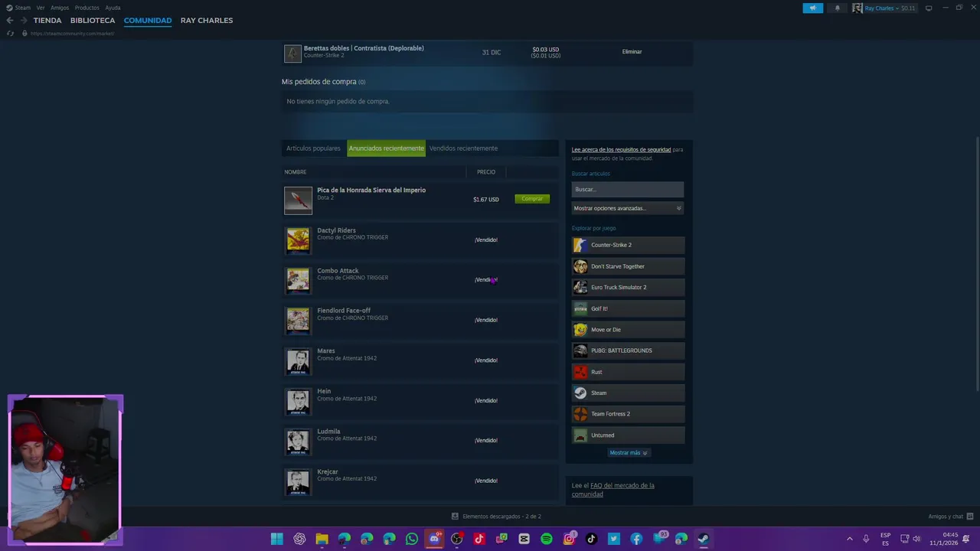Image resolution: width=980 pixels, height=551 pixels.
Task: Open the Productos menu
Action: point(87,8)
